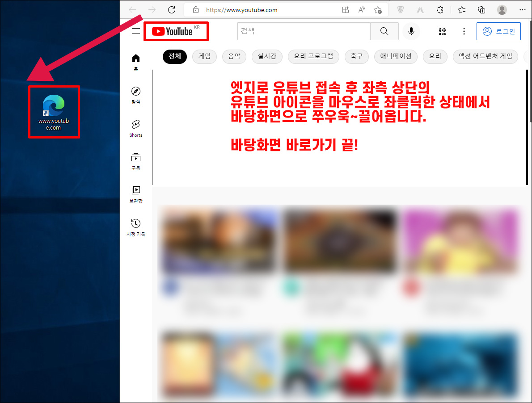Click the blue channel avatar under the first video

(x=171, y=287)
